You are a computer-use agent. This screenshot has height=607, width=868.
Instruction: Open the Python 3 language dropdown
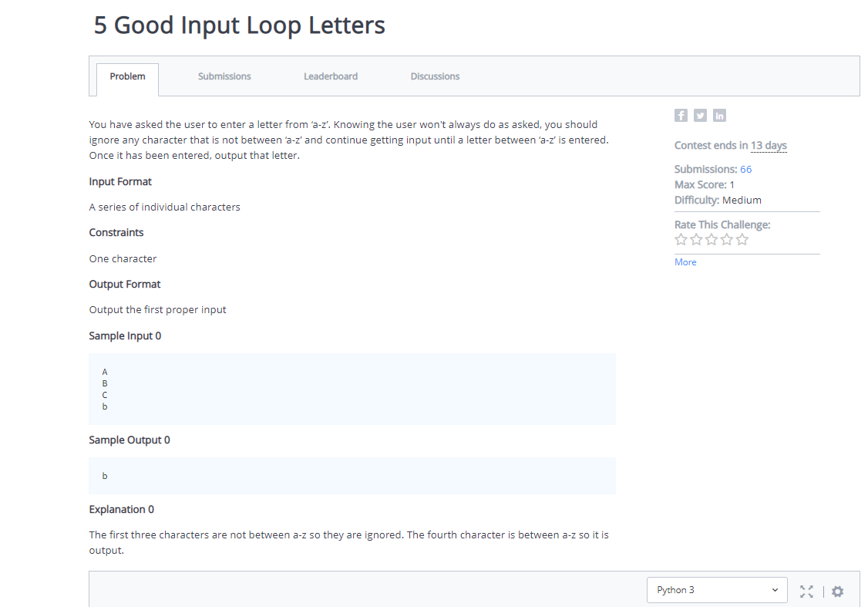716,589
